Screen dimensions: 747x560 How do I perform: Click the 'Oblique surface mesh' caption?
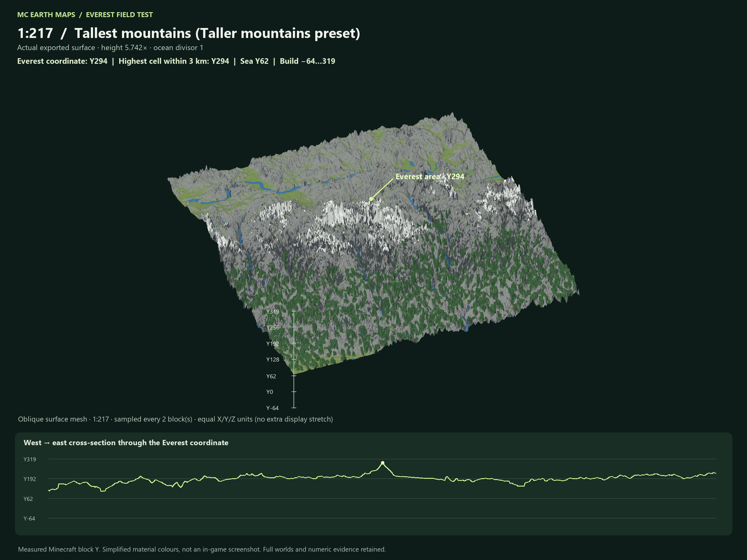point(175,419)
